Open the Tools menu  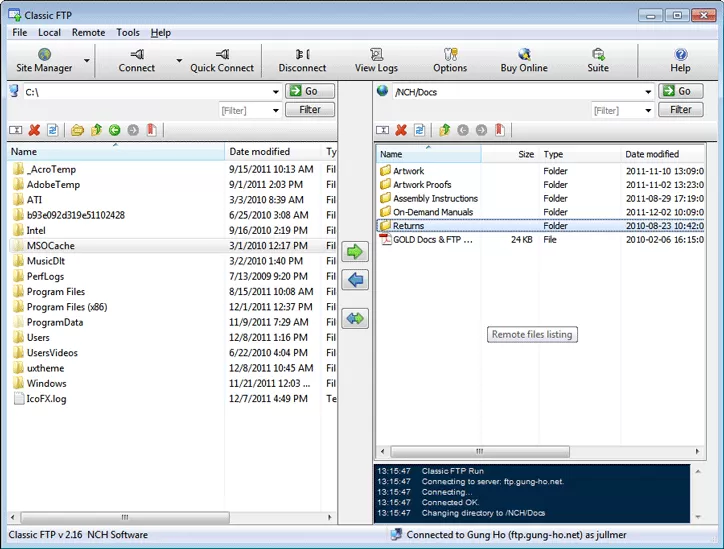(x=128, y=32)
